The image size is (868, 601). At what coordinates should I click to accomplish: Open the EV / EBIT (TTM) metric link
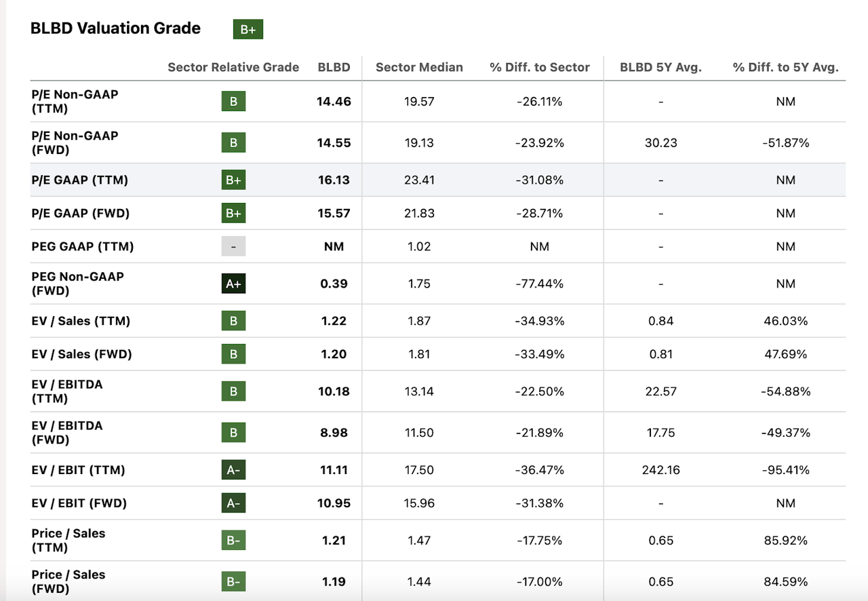[x=78, y=470]
